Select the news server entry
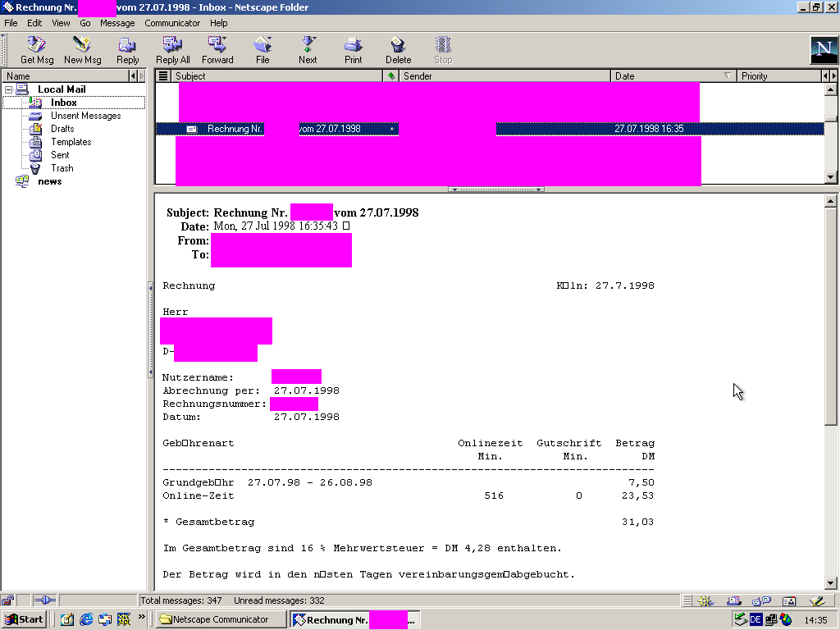Screen dimensions: 840x630 pos(49,181)
